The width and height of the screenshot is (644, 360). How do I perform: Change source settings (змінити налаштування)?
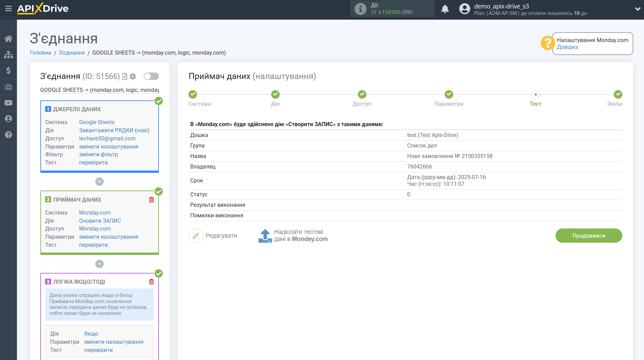[x=109, y=146]
